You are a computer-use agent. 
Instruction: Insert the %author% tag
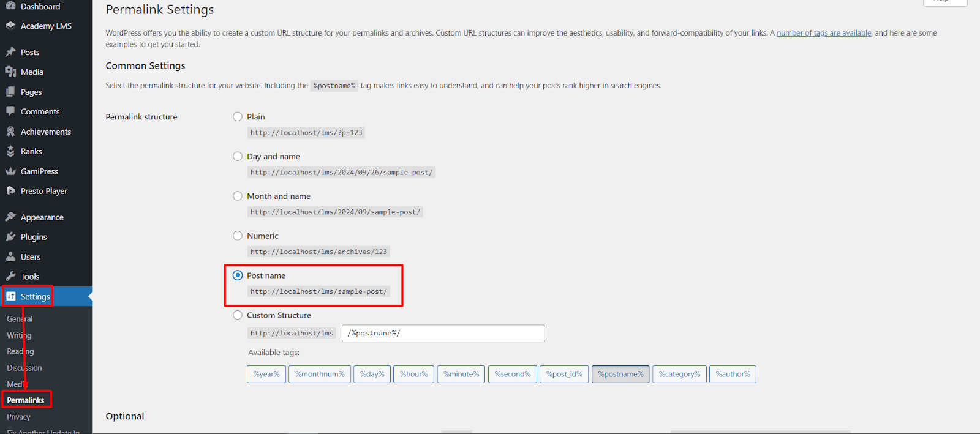733,374
